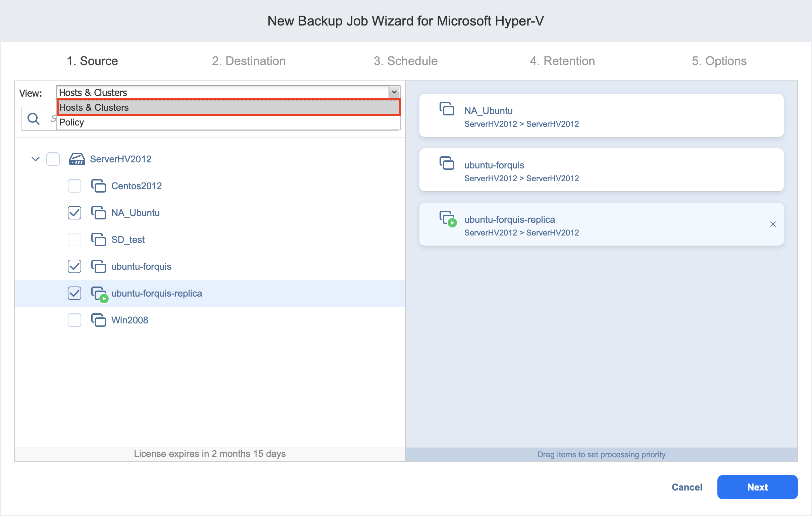Viewport: 812px width, 516px height.
Task: Click the Win2008 VM icon
Action: coord(98,320)
